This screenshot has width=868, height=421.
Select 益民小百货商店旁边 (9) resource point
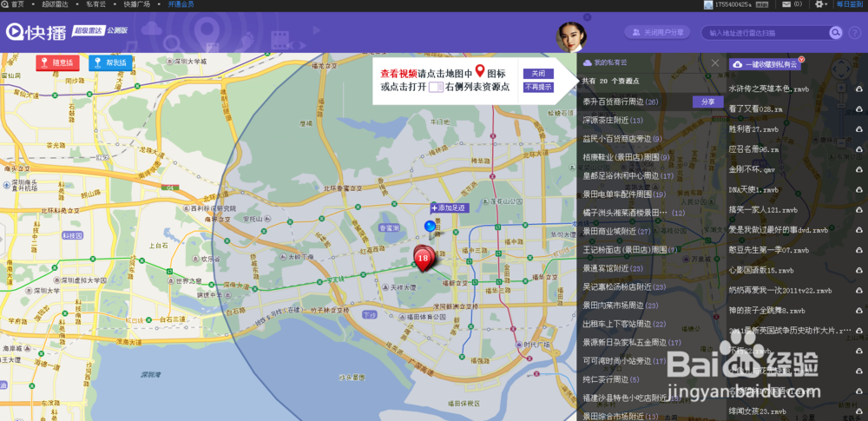[x=622, y=139]
